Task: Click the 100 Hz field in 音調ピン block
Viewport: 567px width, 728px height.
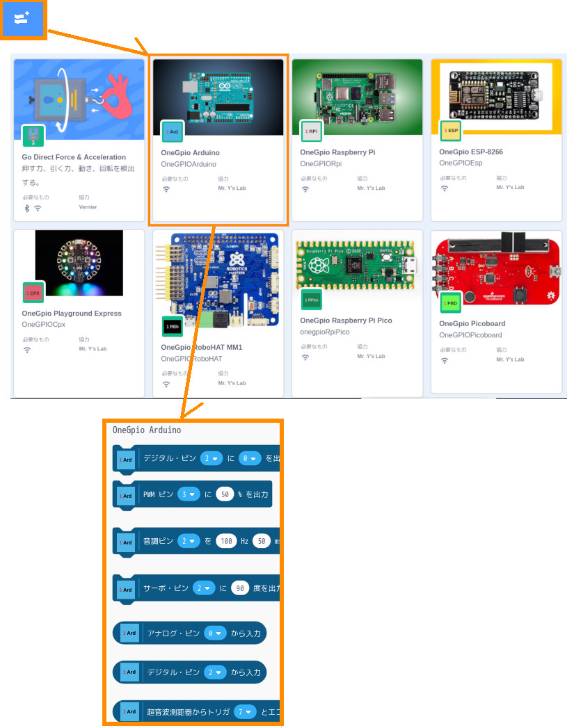Action: 227,541
